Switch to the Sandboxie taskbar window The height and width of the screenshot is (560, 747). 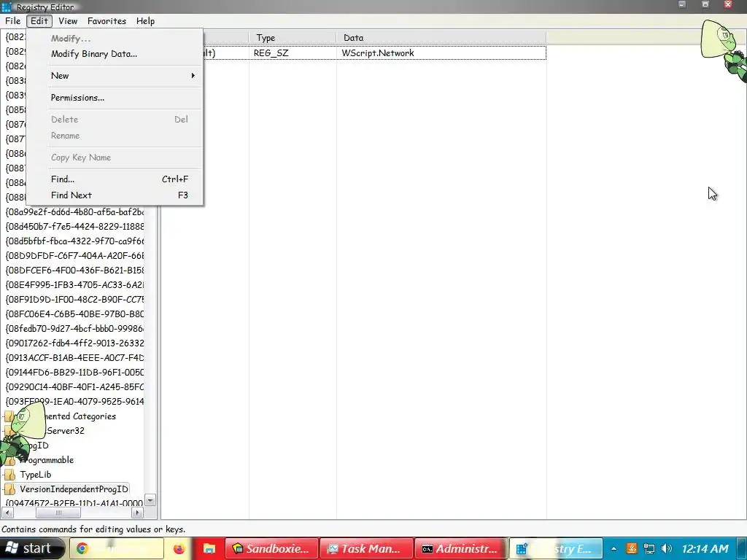[x=271, y=548]
